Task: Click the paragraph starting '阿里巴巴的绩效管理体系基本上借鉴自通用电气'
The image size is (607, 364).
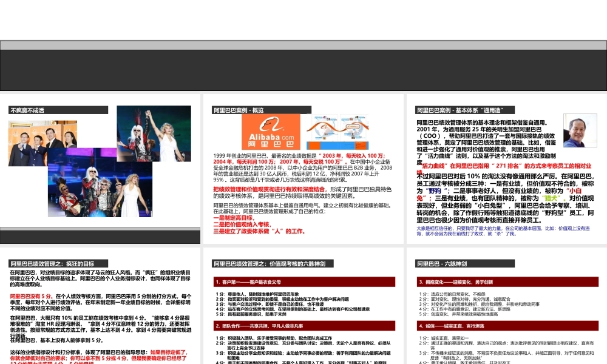Action: pos(302,208)
